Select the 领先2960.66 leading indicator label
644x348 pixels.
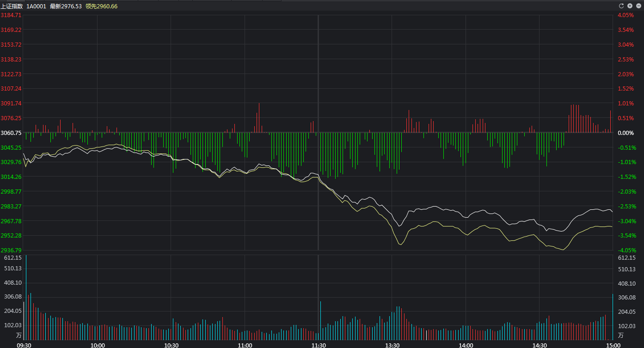pos(102,6)
